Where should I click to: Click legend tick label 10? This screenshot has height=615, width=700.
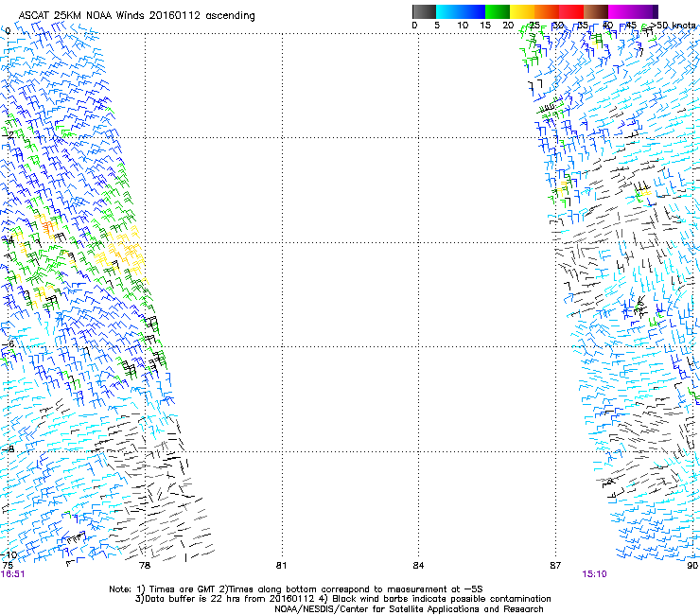pos(463,26)
